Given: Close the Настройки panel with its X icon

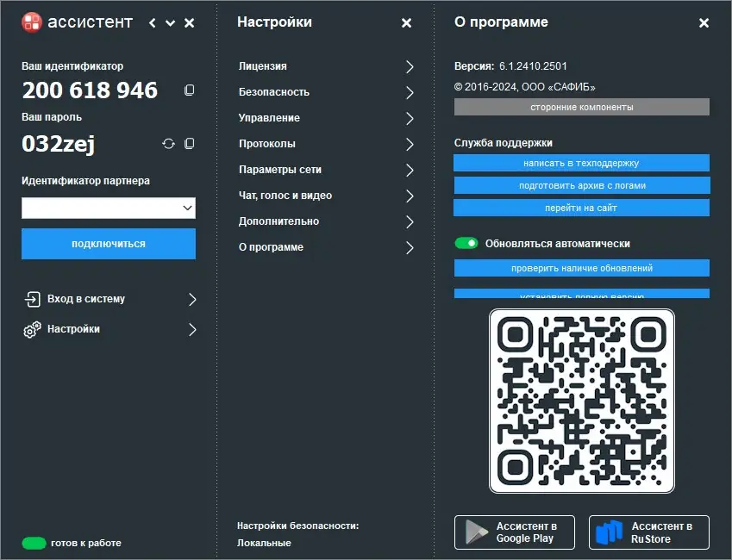Looking at the screenshot, I should tap(406, 22).
